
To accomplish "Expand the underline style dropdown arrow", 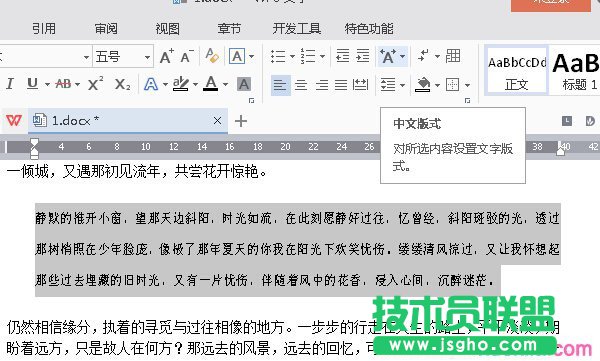I will point(47,85).
